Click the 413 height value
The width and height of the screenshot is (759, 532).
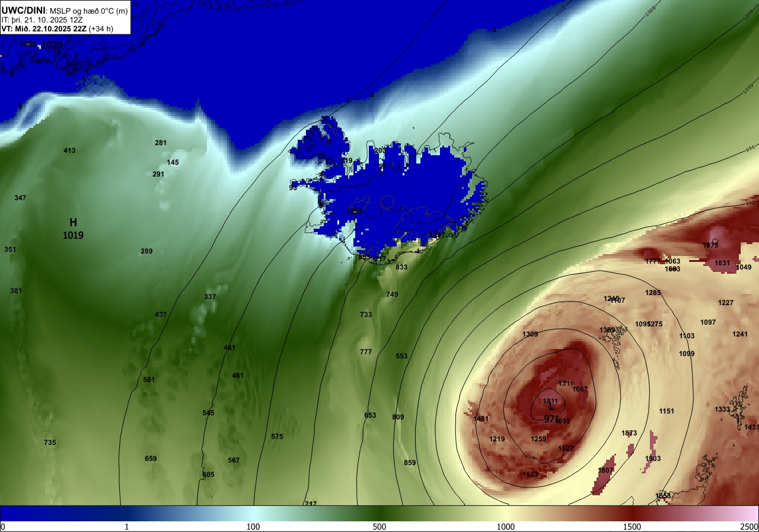(69, 150)
